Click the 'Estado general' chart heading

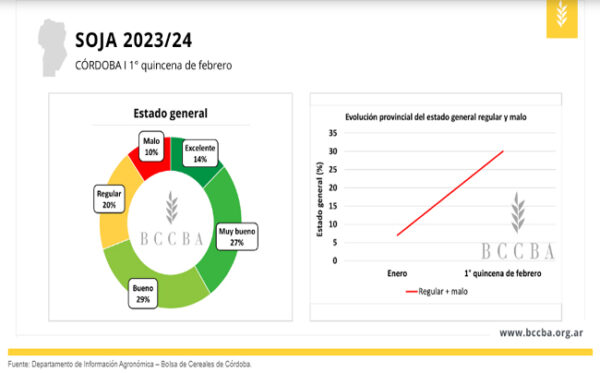pyautogui.click(x=170, y=113)
